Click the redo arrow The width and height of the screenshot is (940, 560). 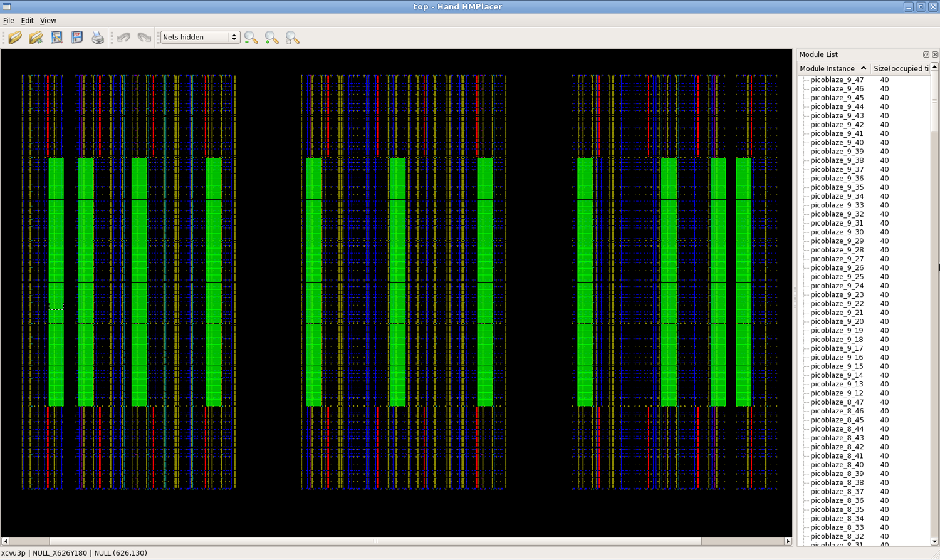[x=144, y=38]
